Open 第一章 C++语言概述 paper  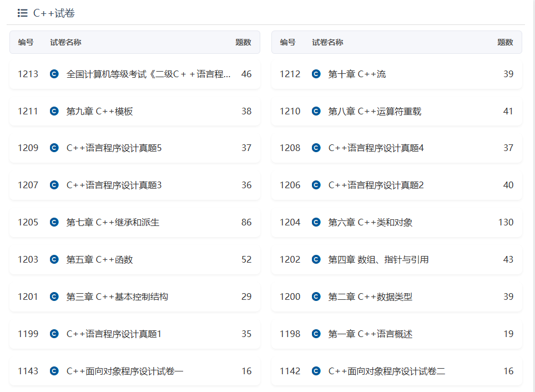click(370, 334)
